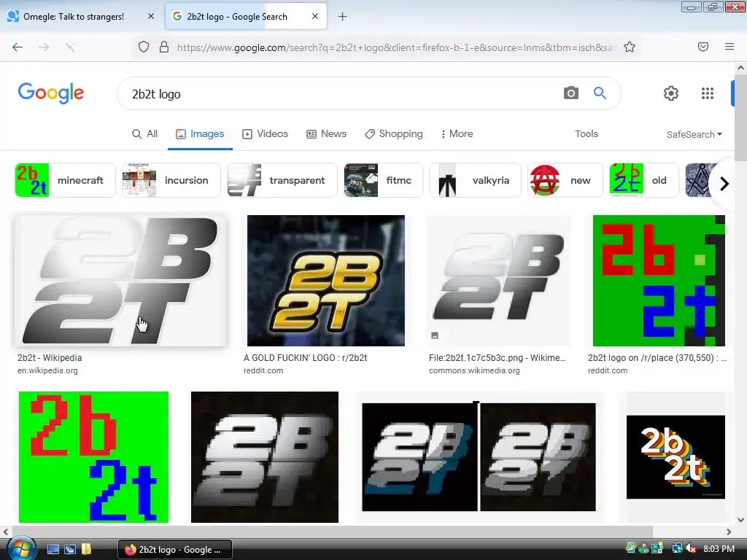Click the en.wikipedia.org source link
This screenshot has width=747, height=560.
pyautogui.click(x=47, y=370)
